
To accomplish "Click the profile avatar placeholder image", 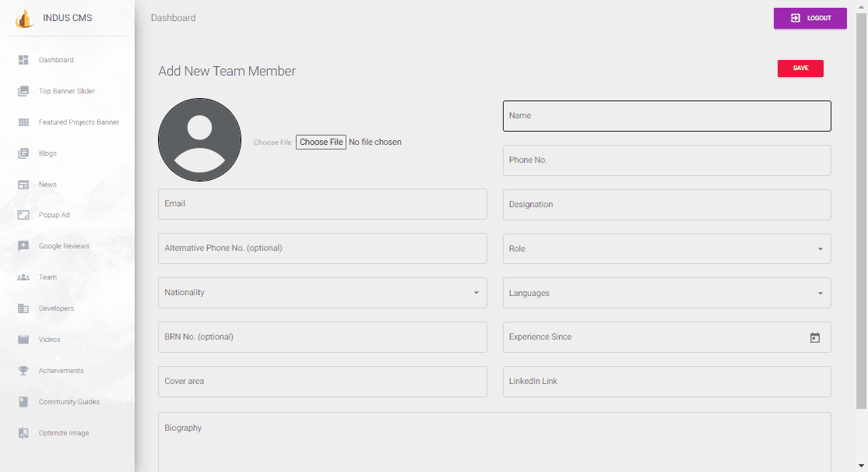I will point(199,140).
